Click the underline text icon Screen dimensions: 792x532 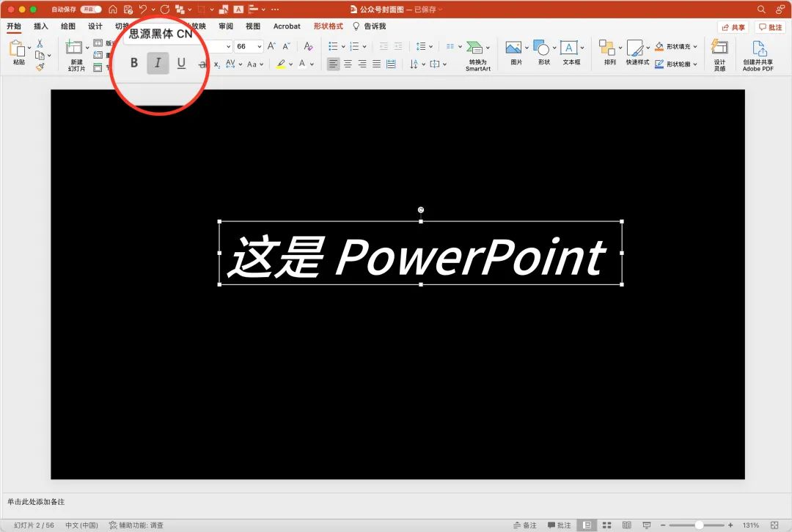(x=181, y=63)
